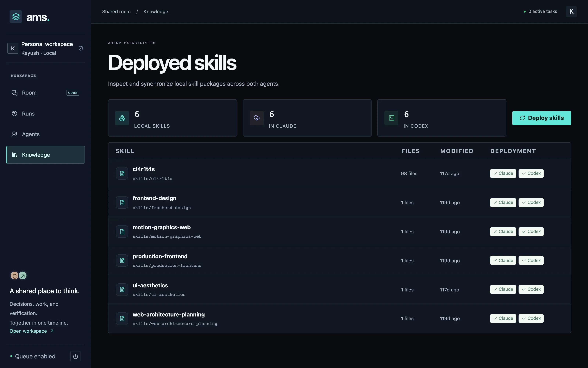This screenshot has width=588, height=368.
Task: Click the Codex badge for motion-graphics-web
Action: (x=531, y=231)
